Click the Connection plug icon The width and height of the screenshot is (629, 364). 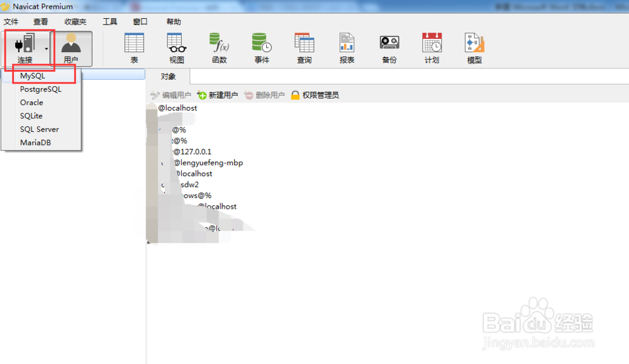click(x=25, y=43)
